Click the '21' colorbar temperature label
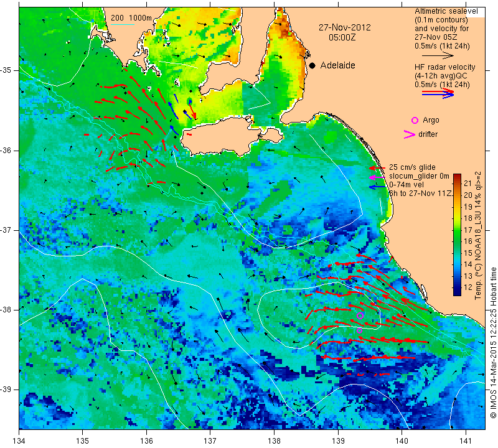Screen dimensions: 498x448 click(468, 184)
